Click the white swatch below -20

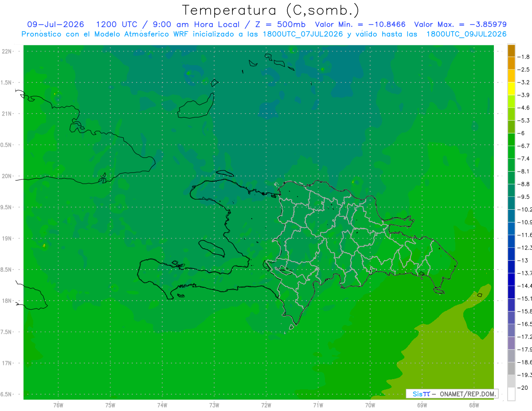tap(511, 394)
